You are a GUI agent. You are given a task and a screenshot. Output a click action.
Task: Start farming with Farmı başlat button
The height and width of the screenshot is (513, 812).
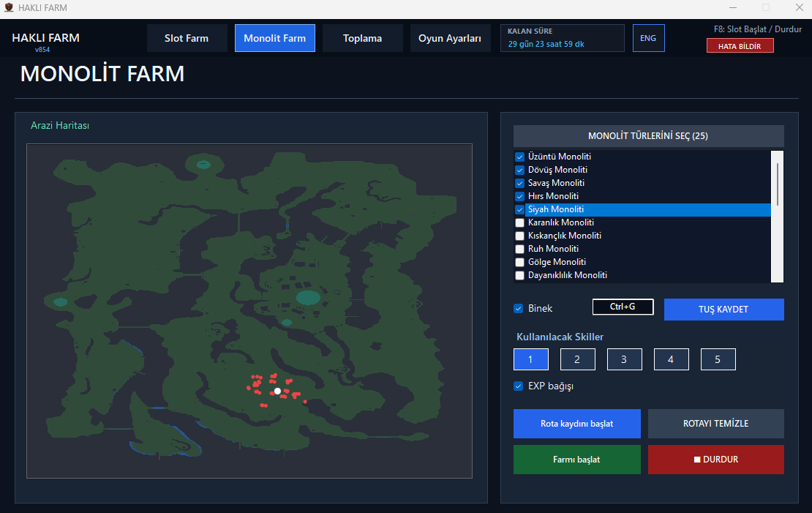[577, 460]
